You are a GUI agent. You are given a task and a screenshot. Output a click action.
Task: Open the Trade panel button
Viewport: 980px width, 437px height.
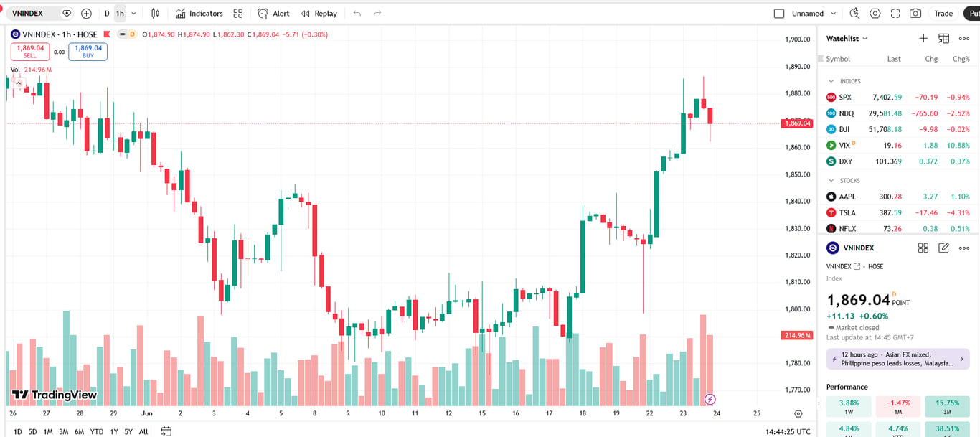click(x=943, y=14)
